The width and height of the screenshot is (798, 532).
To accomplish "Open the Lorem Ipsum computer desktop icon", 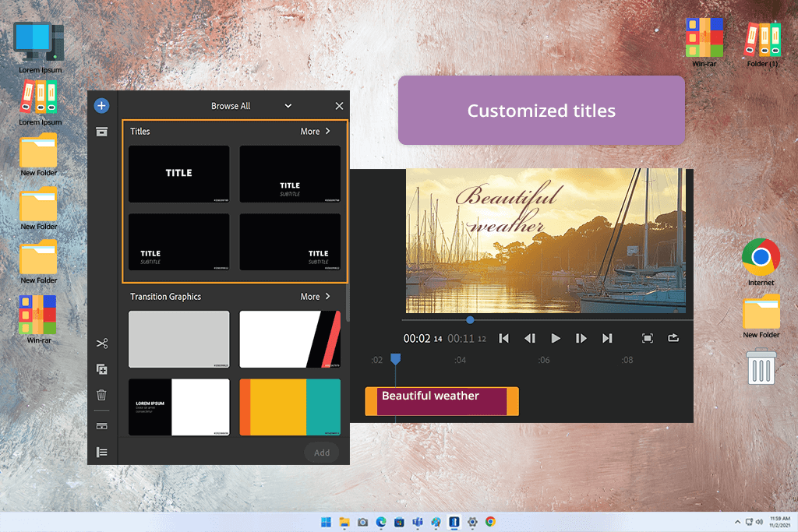I will pos(40,48).
